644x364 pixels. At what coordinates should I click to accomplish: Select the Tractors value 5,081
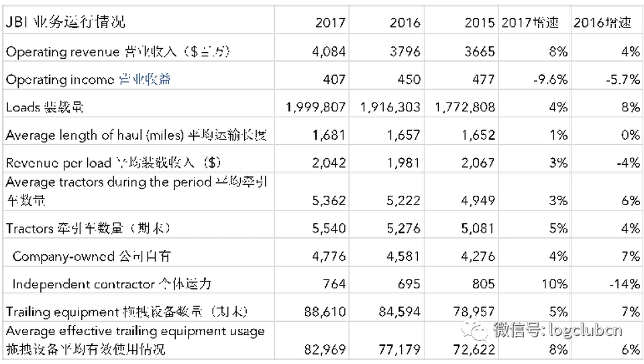[478, 228]
